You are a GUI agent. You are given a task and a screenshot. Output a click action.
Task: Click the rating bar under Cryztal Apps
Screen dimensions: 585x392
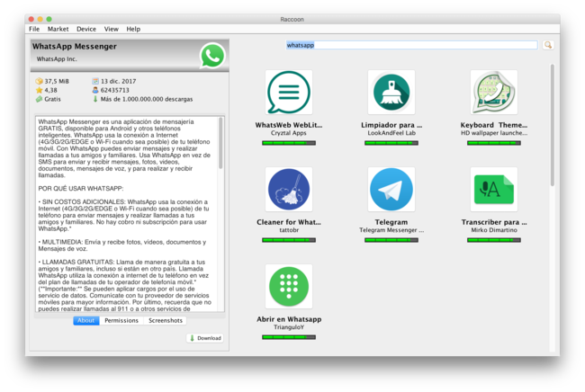[289, 143]
